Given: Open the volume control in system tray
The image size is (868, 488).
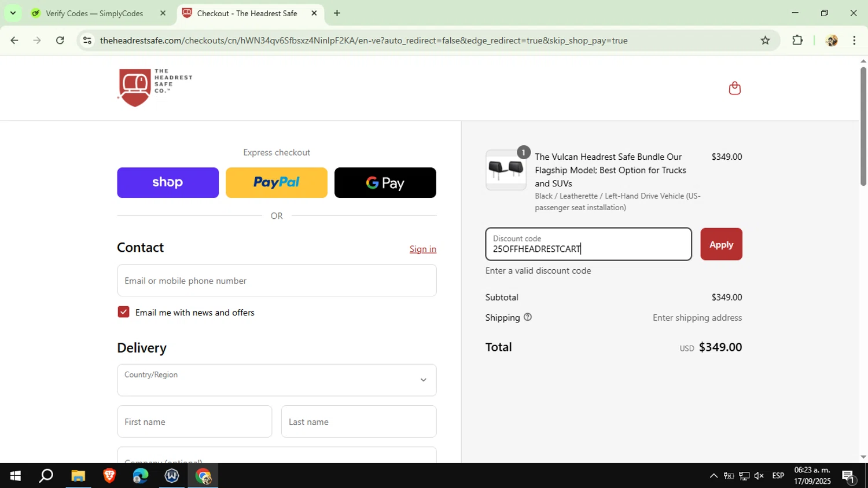Looking at the screenshot, I should pyautogui.click(x=759, y=476).
